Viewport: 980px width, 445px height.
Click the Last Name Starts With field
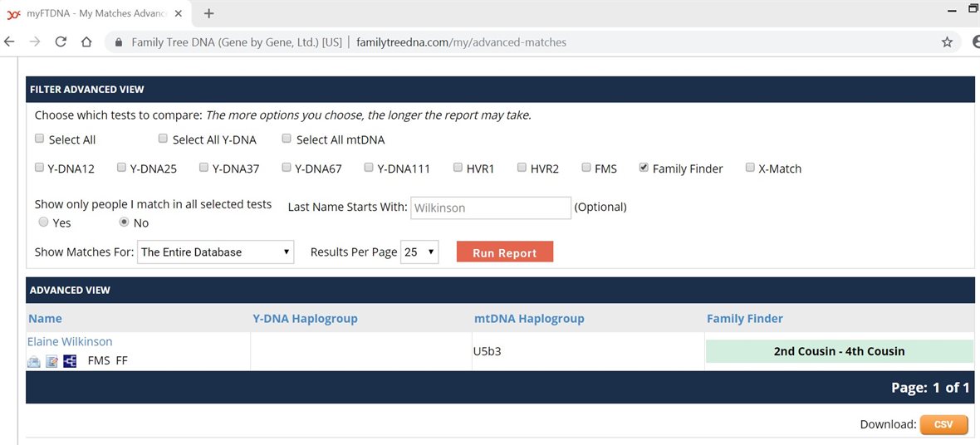pyautogui.click(x=490, y=208)
